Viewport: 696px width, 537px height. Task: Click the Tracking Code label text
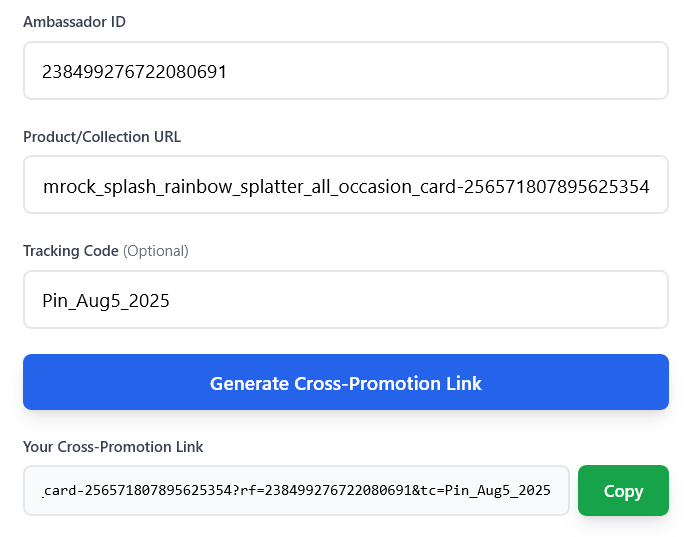click(x=71, y=251)
